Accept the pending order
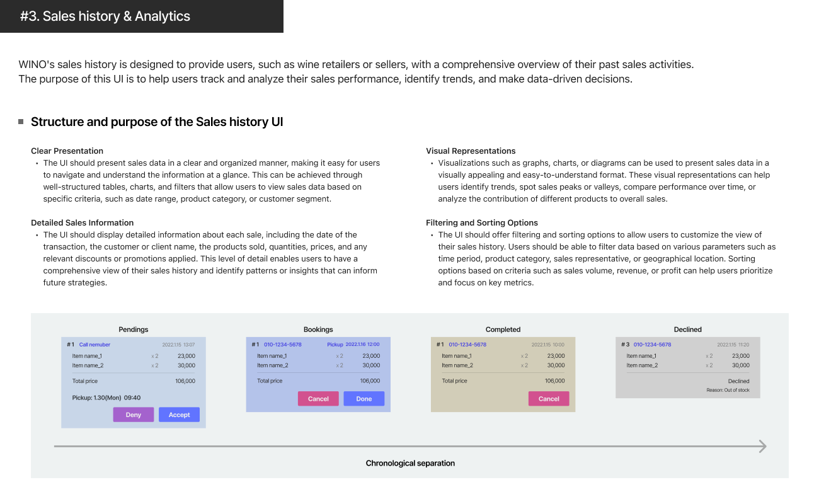Image resolution: width=819 pixels, height=504 pixels. tap(179, 415)
